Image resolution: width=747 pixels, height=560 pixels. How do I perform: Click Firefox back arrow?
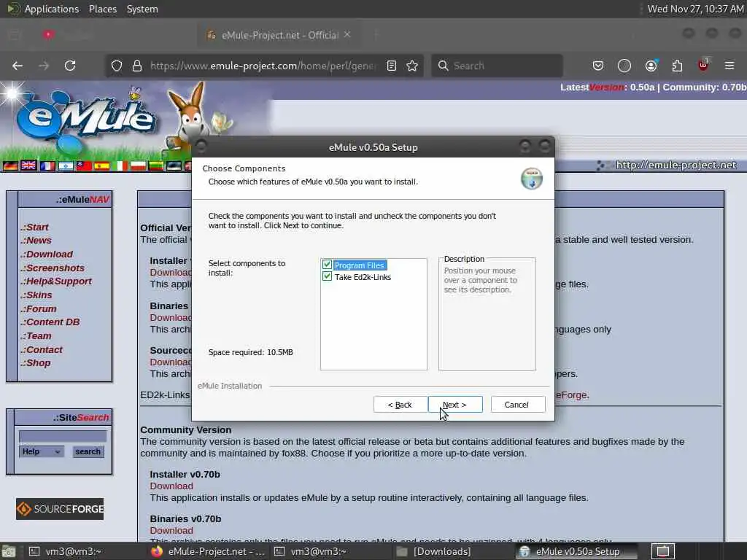point(18,66)
